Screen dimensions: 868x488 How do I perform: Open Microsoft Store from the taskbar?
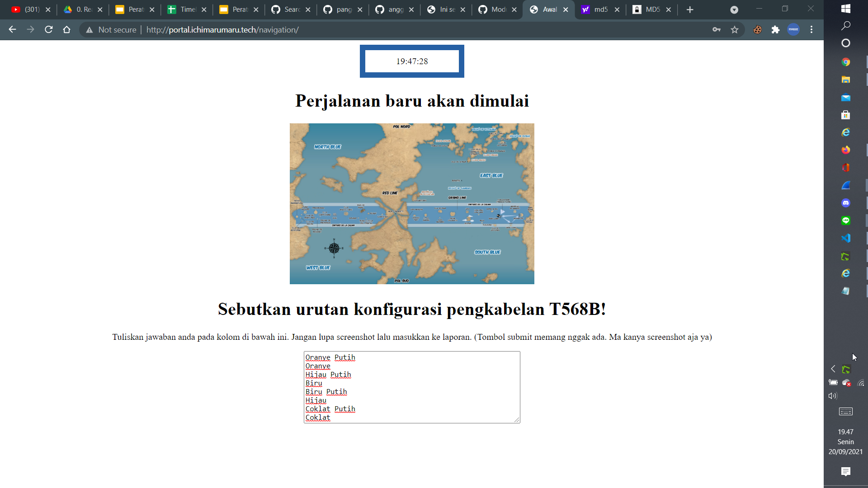tap(846, 115)
